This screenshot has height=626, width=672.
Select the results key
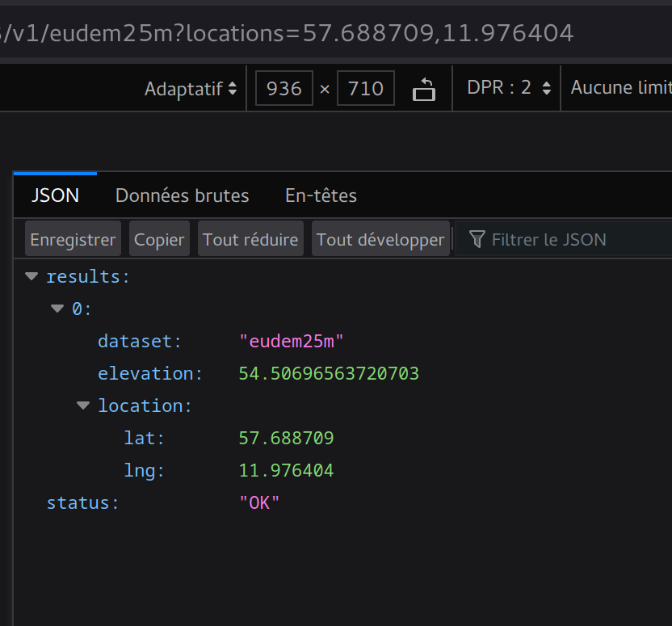[87, 277]
